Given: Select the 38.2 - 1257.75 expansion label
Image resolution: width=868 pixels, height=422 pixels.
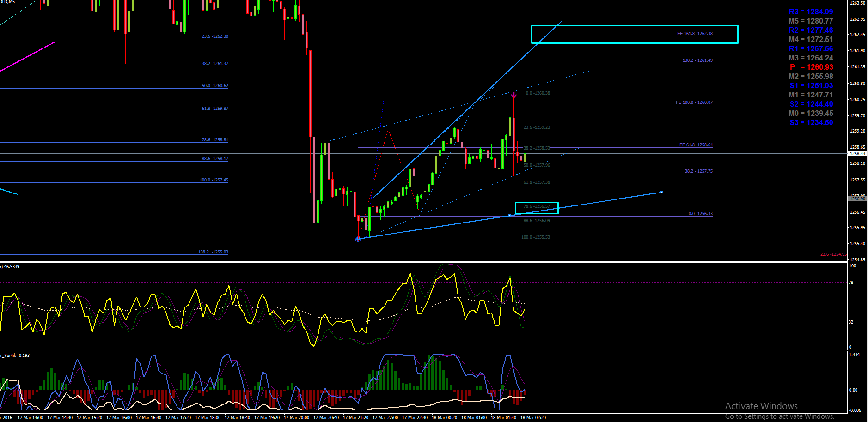Looking at the screenshot, I should tap(699, 171).
